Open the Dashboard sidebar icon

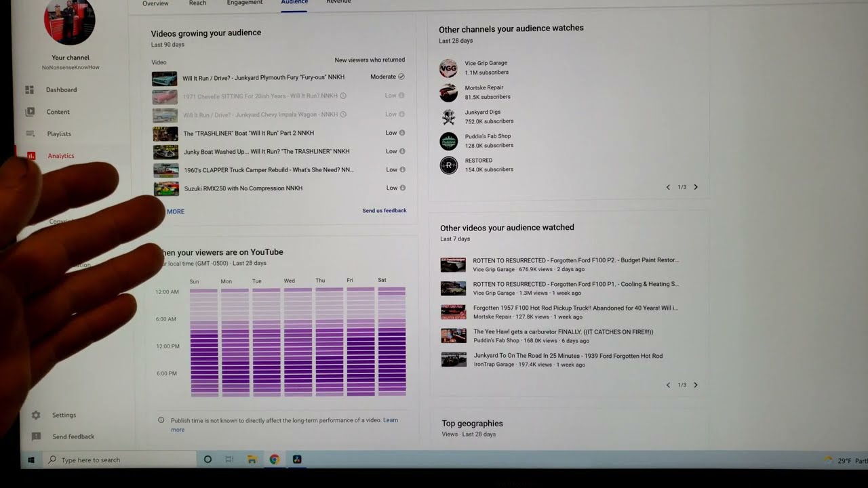pyautogui.click(x=30, y=89)
